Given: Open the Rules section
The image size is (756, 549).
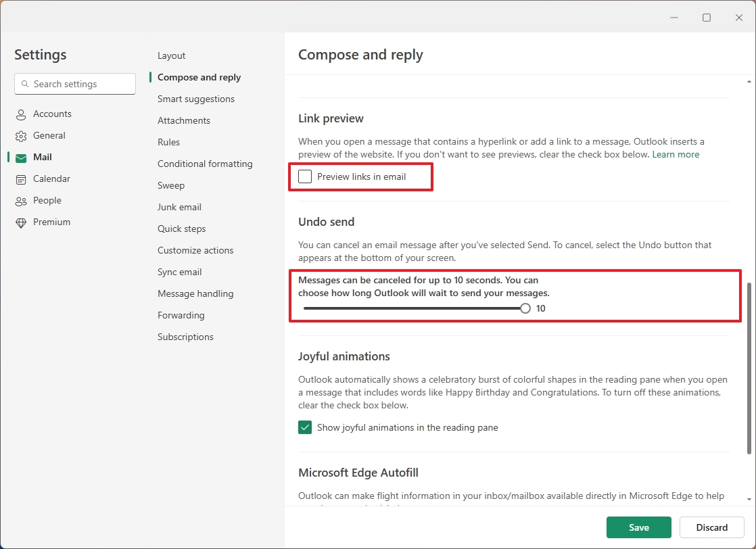Looking at the screenshot, I should click(168, 142).
